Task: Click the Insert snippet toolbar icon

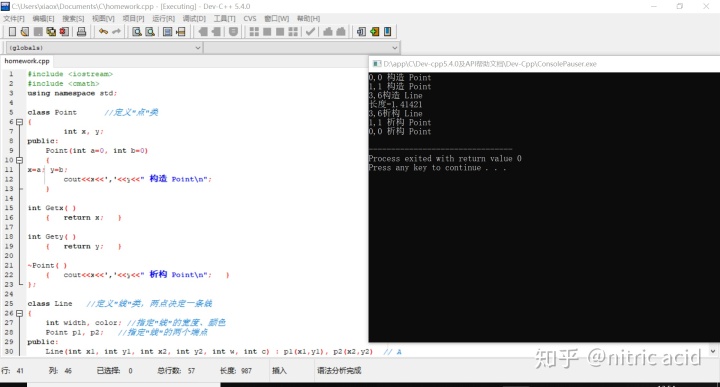Action: (x=361, y=32)
